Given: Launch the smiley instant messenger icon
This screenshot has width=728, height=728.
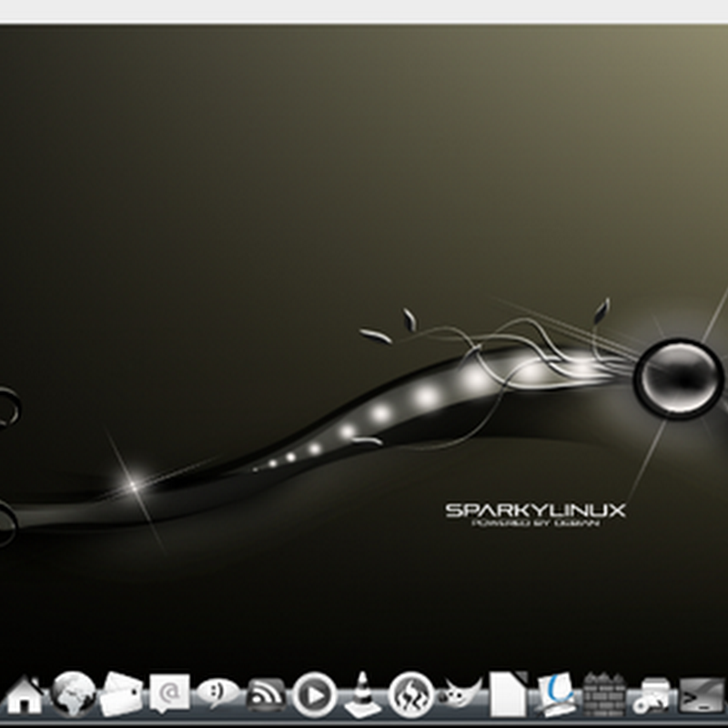Looking at the screenshot, I should (218, 693).
